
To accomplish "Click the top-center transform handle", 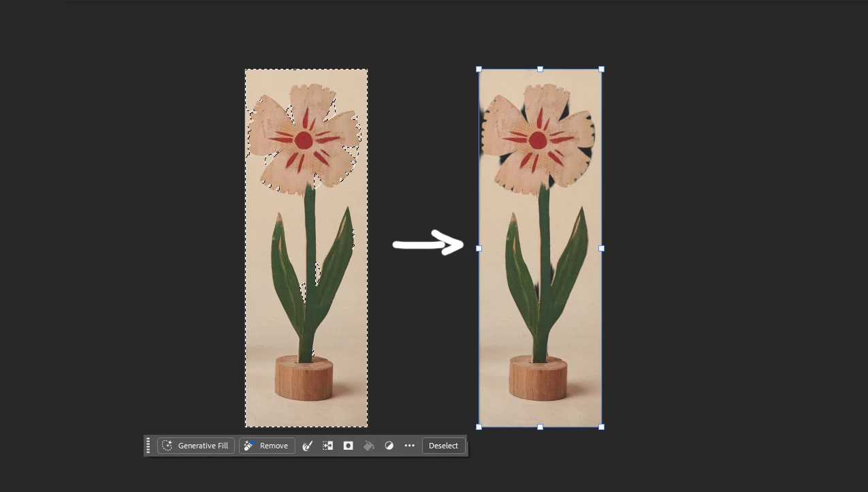I will 540,69.
